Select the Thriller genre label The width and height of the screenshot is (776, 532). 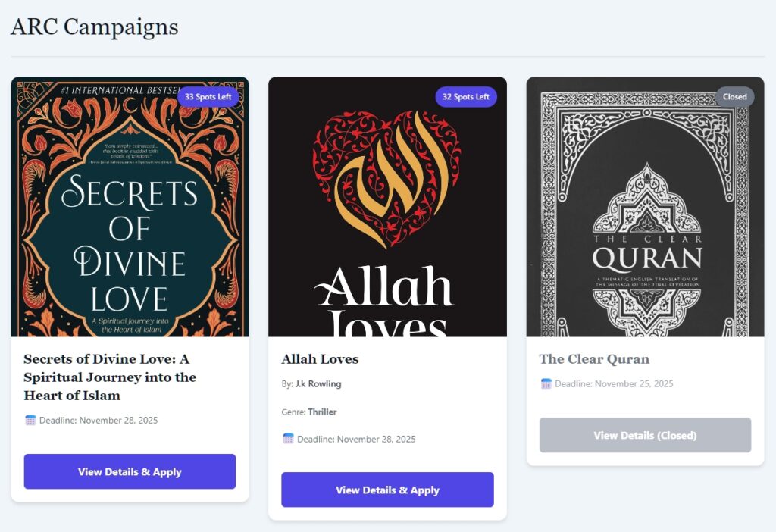(322, 412)
